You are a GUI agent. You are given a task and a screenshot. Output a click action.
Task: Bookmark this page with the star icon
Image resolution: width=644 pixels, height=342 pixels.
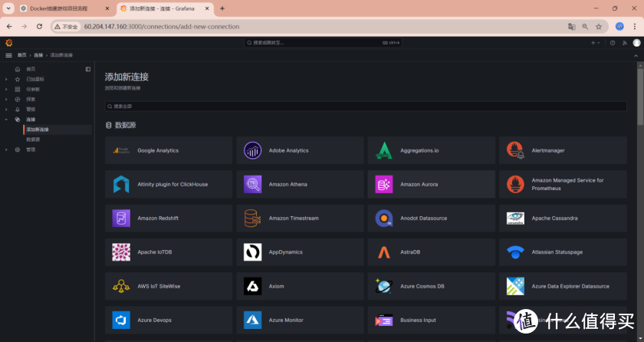tap(599, 26)
